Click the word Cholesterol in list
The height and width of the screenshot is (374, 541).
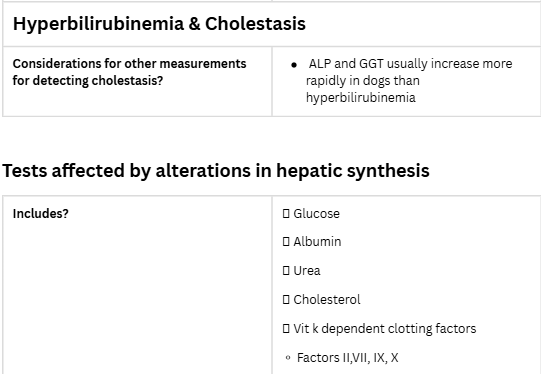pos(327,299)
